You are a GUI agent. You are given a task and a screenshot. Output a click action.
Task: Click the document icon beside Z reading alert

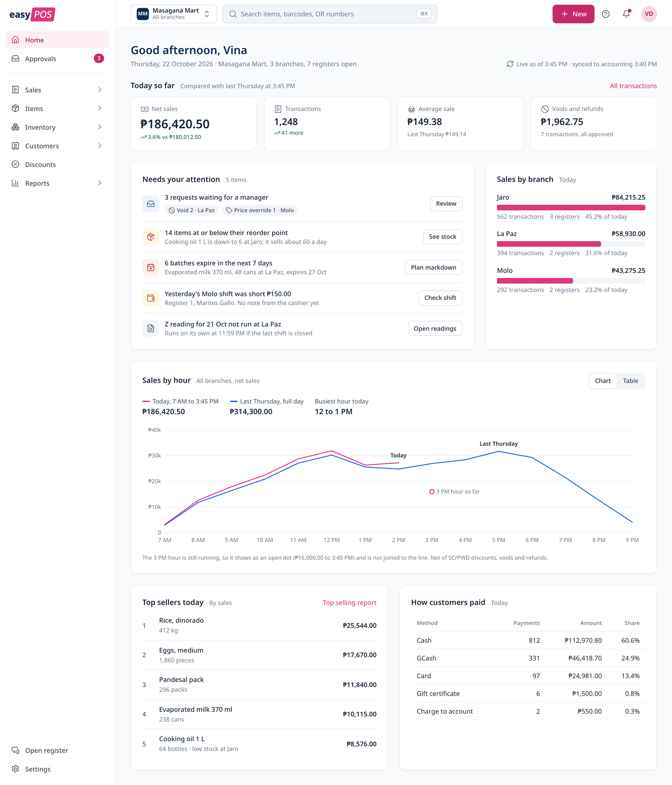tap(150, 328)
